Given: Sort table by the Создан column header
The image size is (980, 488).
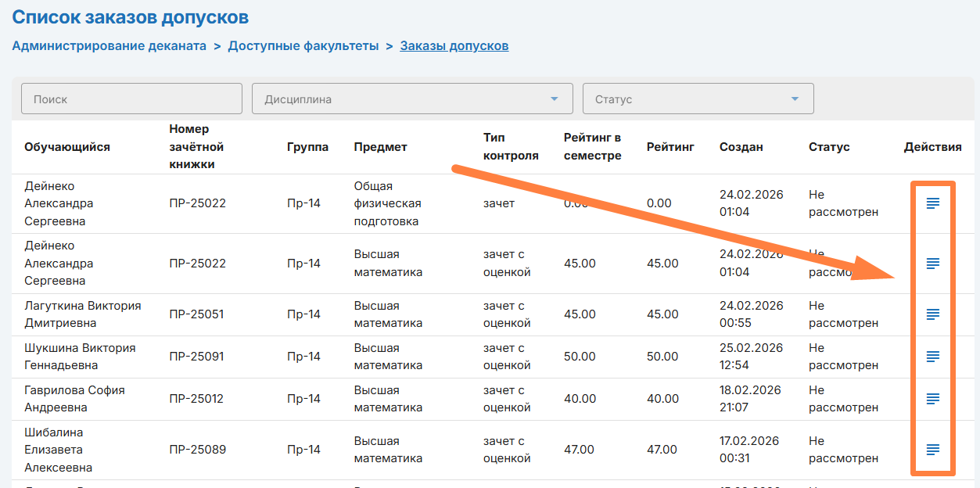Looking at the screenshot, I should click(x=741, y=147).
